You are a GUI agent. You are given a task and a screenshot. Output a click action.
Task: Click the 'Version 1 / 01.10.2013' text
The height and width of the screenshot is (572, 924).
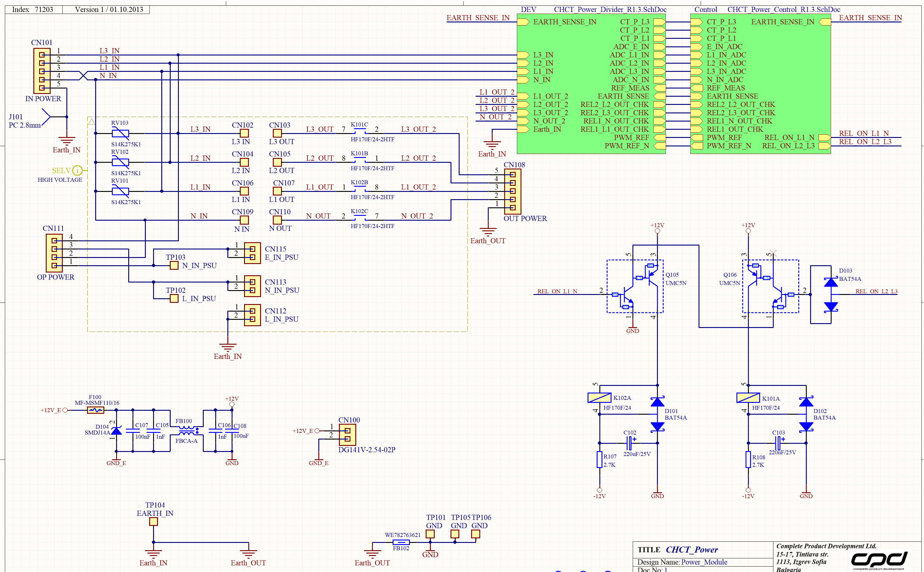click(x=109, y=9)
